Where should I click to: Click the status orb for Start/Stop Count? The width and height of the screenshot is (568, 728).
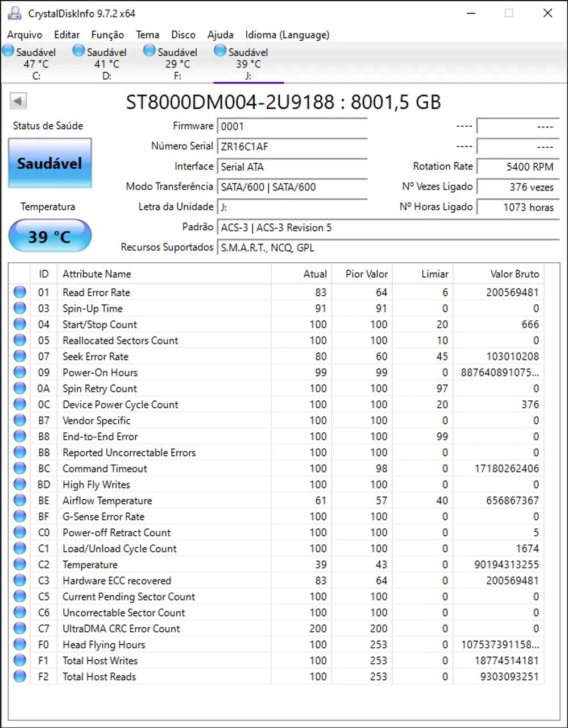(x=20, y=324)
